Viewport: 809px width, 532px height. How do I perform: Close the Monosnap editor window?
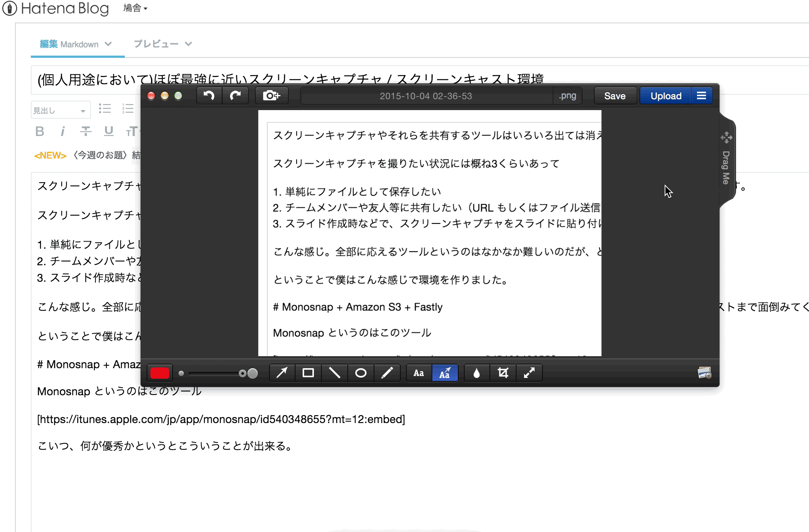tap(151, 96)
